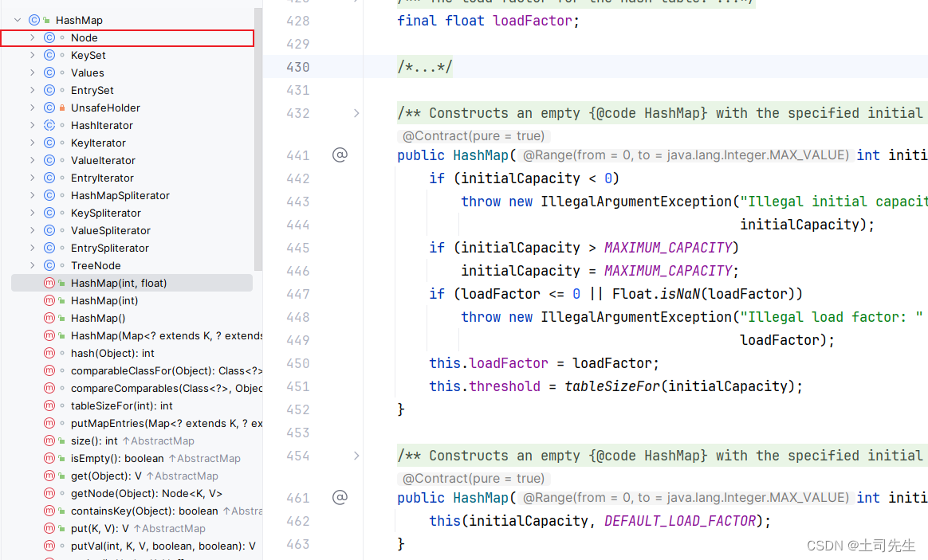The height and width of the screenshot is (560, 928).
Task: Click the class icon next to KeyIterator
Action: [49, 143]
